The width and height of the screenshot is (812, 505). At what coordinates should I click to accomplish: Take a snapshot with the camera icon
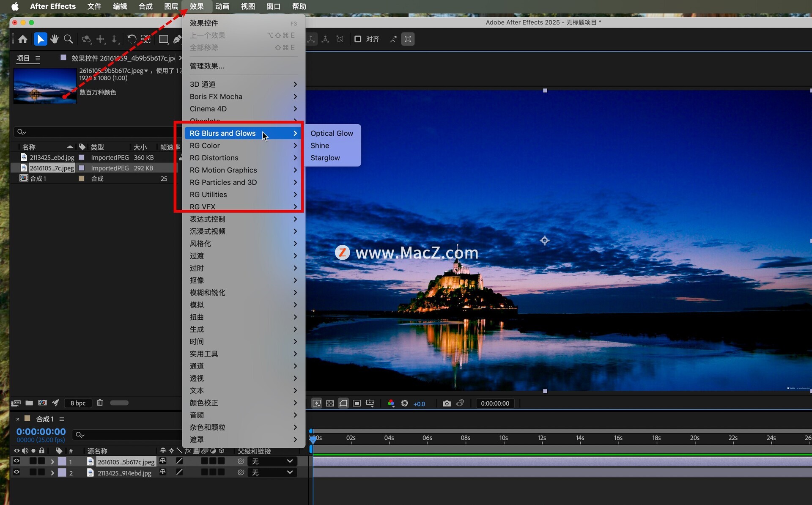[x=447, y=403]
